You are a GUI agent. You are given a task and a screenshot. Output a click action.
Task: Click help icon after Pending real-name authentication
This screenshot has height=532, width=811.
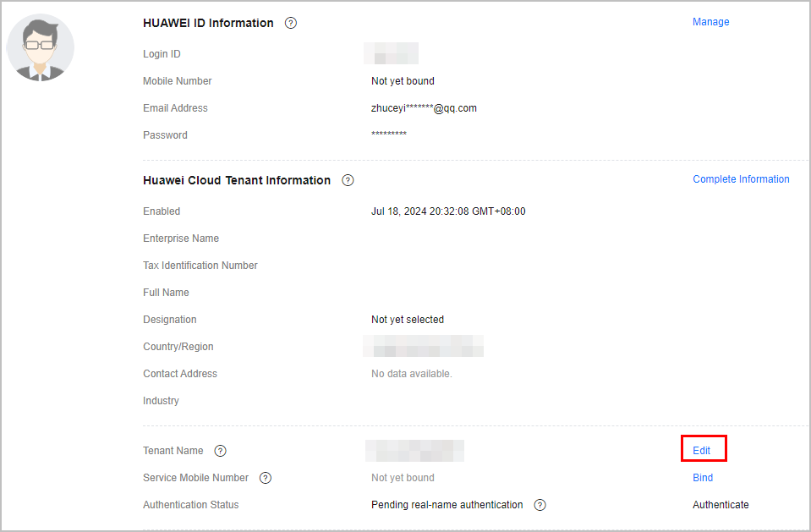[540, 505]
